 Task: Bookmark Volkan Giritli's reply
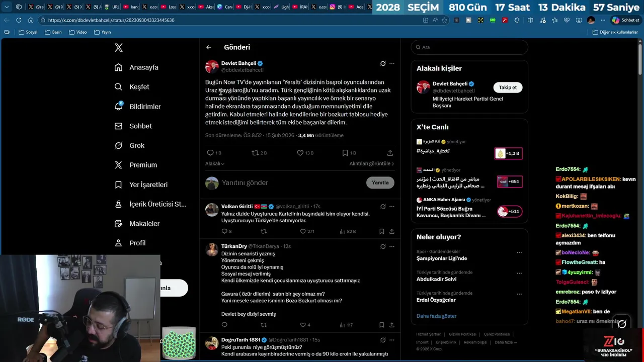(x=382, y=231)
